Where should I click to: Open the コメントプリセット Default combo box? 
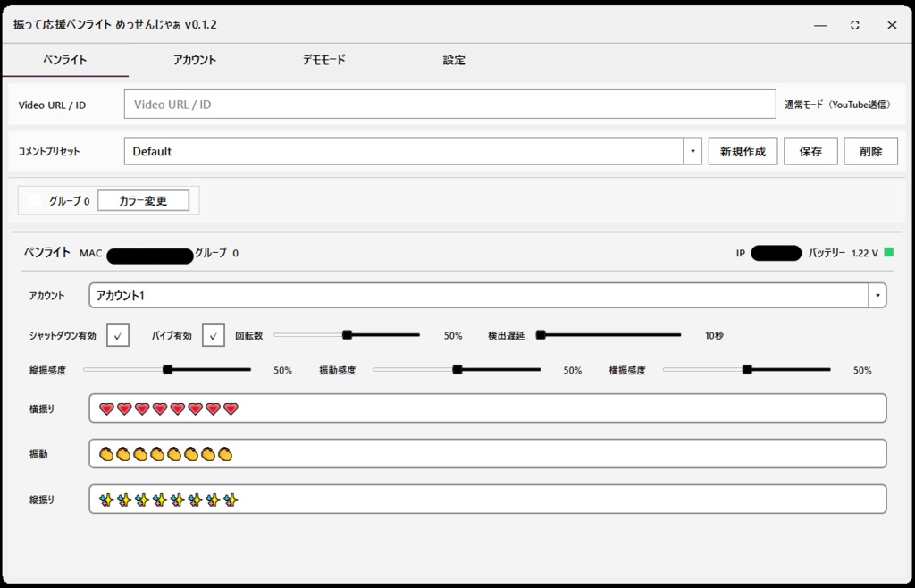pyautogui.click(x=413, y=152)
